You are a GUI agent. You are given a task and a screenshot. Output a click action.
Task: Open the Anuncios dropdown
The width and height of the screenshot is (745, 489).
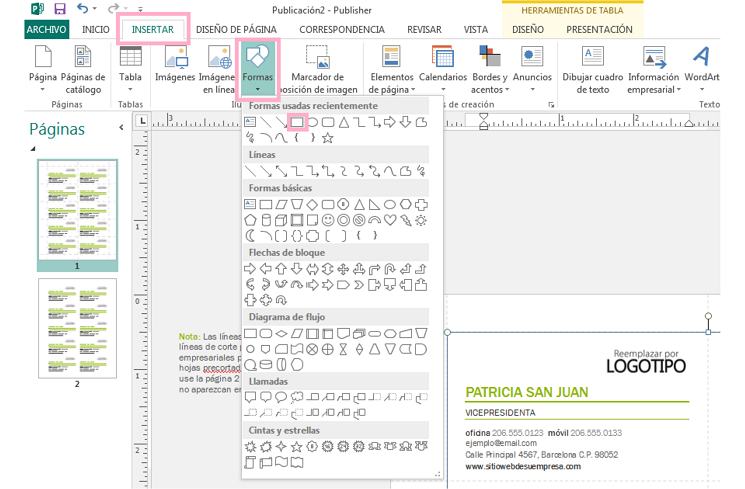point(532,69)
